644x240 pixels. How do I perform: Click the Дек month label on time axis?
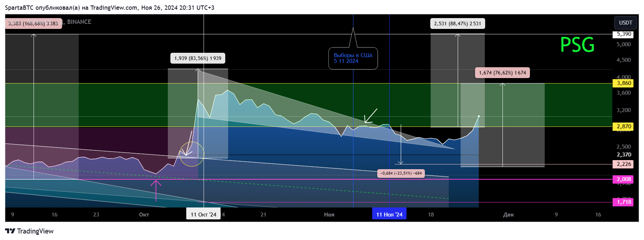[x=508, y=215]
